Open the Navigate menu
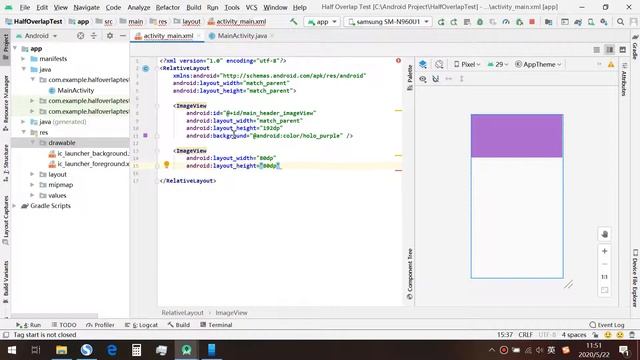 [87, 7]
